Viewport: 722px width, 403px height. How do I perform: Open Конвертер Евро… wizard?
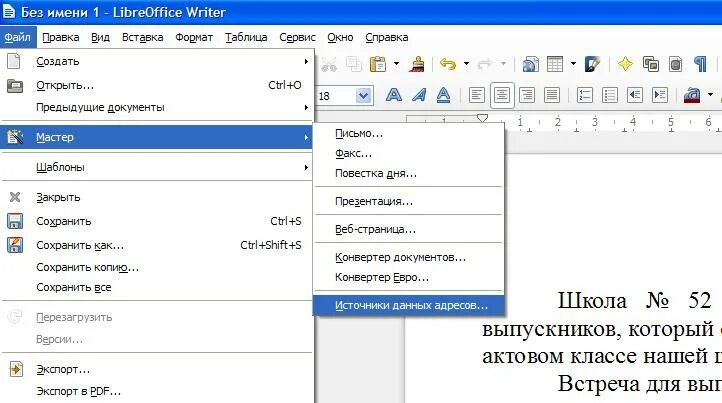(408, 277)
